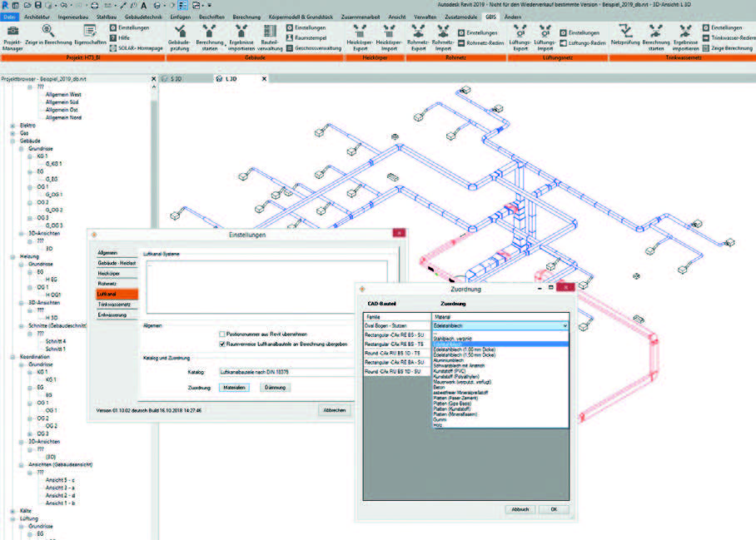756x540 pixels.
Task: Collapse the Koordination tree node
Action: click(12, 357)
